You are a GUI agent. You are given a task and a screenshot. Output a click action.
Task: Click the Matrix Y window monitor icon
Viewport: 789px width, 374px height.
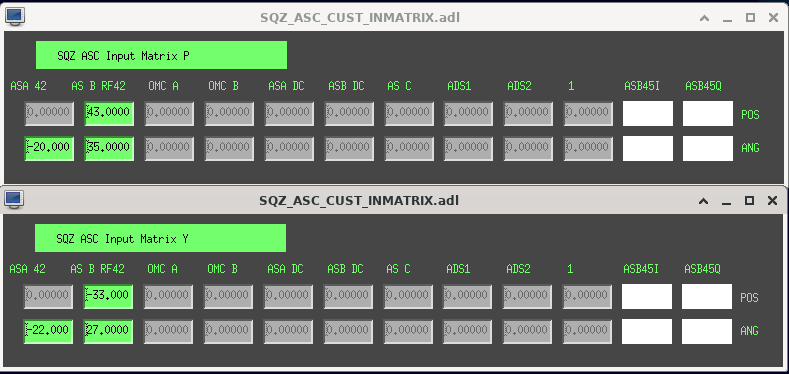(15, 199)
